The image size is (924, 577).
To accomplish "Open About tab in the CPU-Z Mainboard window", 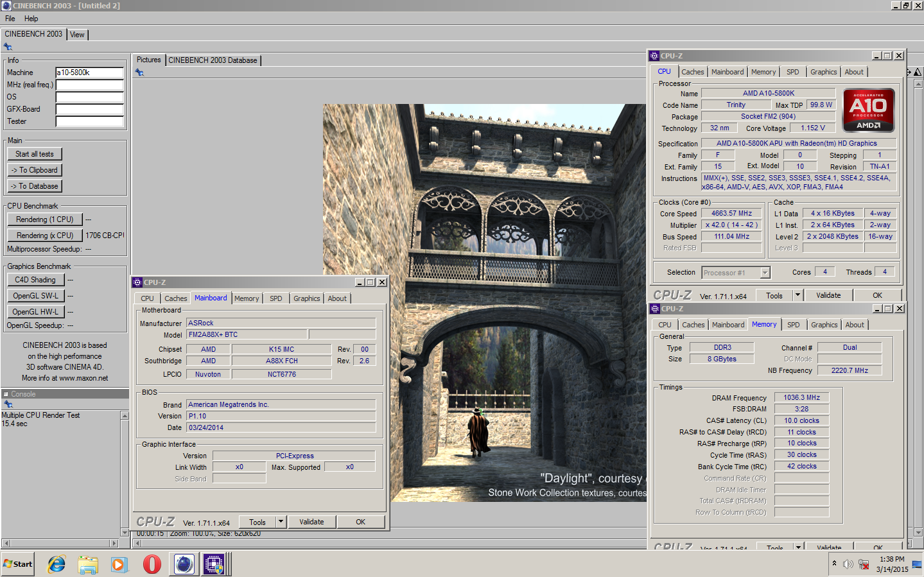I will [337, 298].
